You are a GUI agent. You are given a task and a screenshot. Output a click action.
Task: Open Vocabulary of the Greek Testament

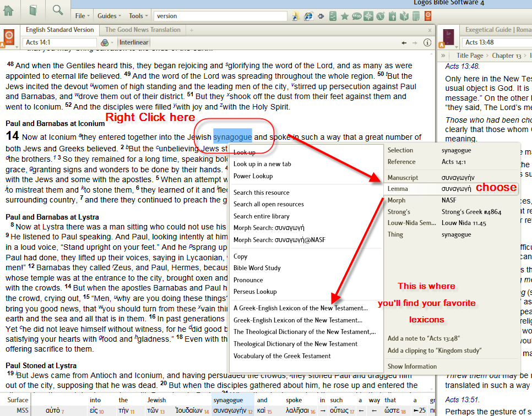282,356
